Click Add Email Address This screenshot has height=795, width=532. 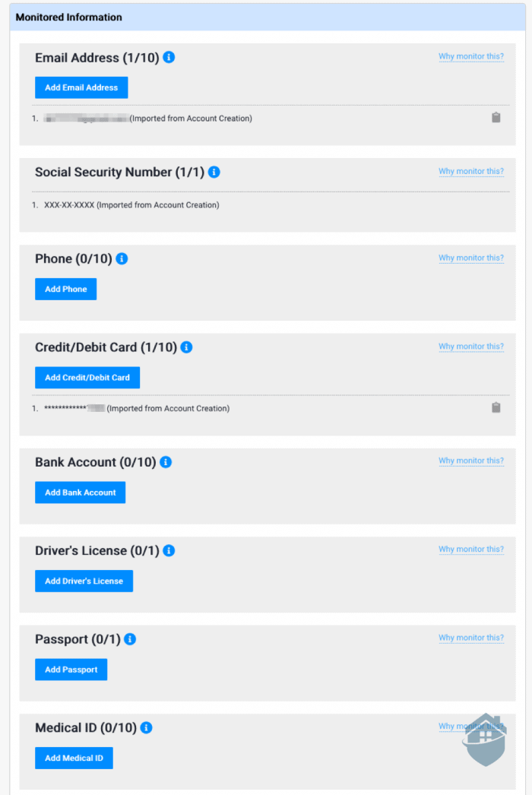(81, 87)
